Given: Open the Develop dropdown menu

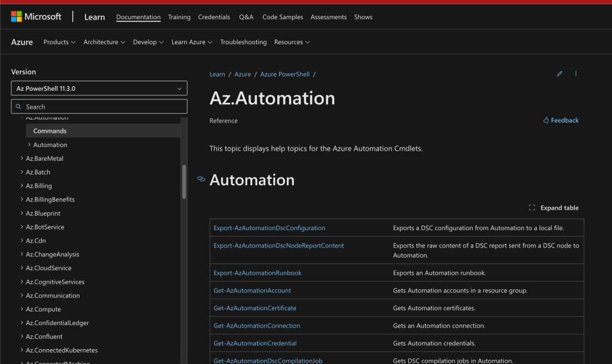Looking at the screenshot, I should click(148, 42).
